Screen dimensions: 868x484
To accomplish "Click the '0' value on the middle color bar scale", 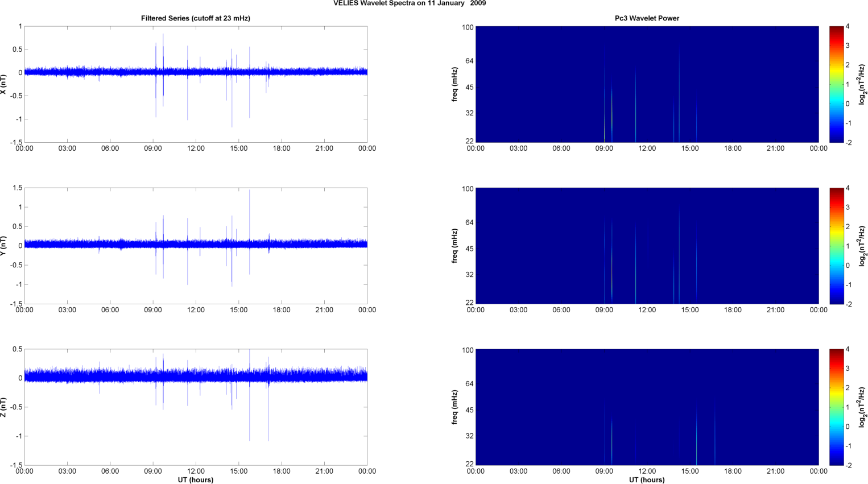I will (x=848, y=266).
